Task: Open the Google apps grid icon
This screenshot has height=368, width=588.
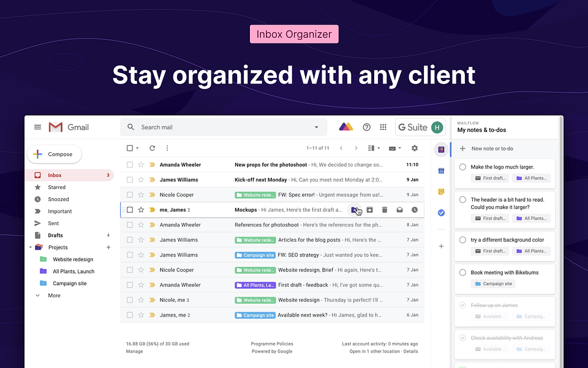Action: 383,128
